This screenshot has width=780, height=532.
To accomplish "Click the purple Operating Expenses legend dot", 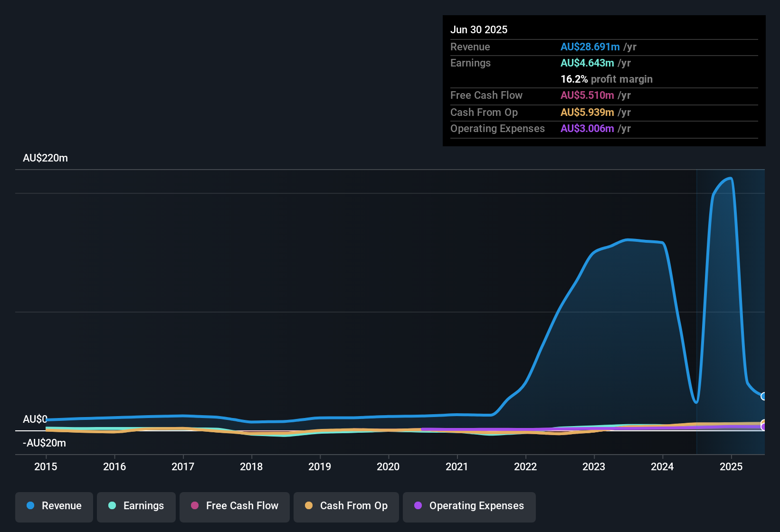I will (x=418, y=505).
